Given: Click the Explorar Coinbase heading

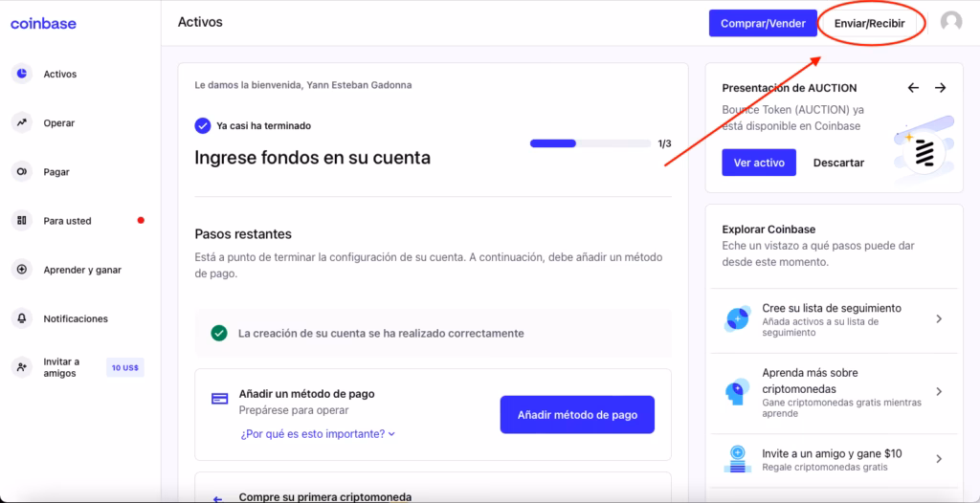Looking at the screenshot, I should [x=768, y=230].
